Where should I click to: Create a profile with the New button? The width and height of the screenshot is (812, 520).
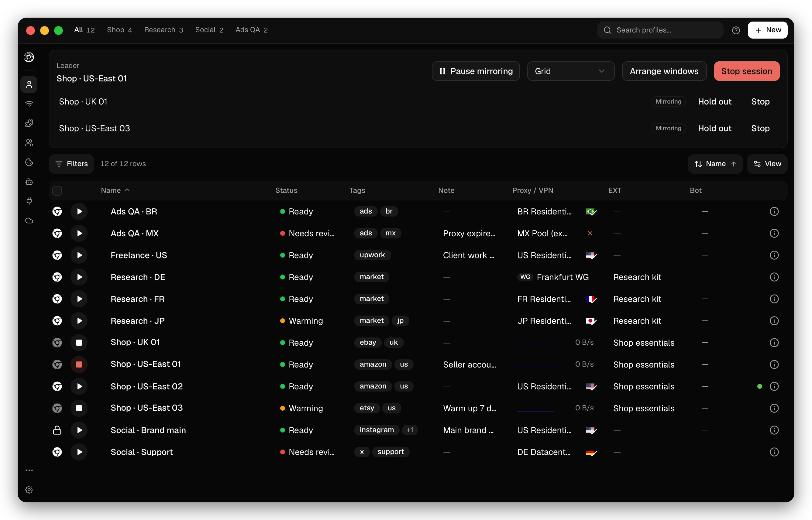coord(767,30)
